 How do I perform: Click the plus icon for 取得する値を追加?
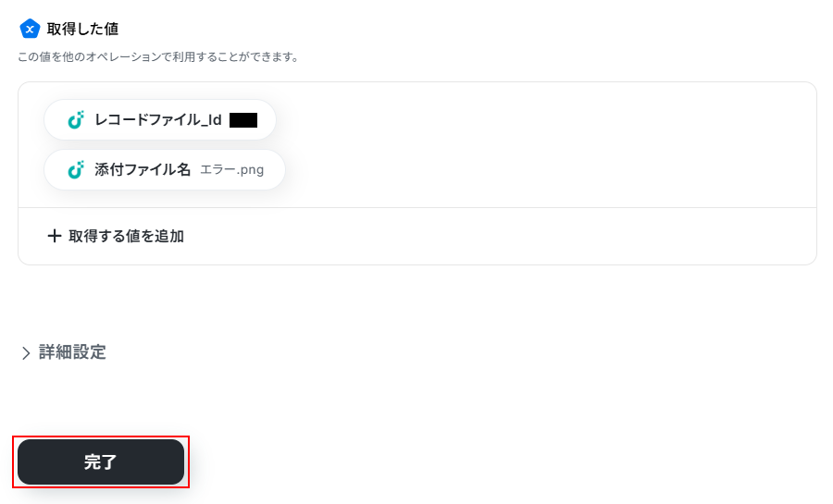click(x=55, y=236)
